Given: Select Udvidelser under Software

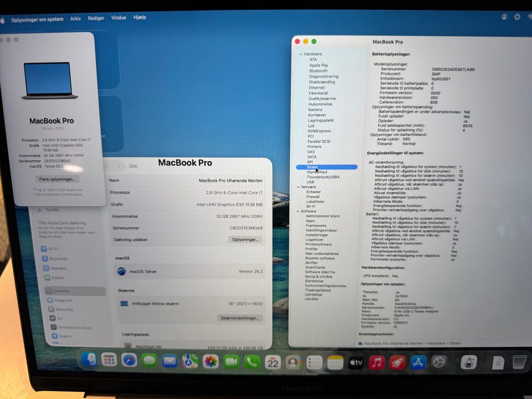Looking at the screenshot, I should point(314,294).
